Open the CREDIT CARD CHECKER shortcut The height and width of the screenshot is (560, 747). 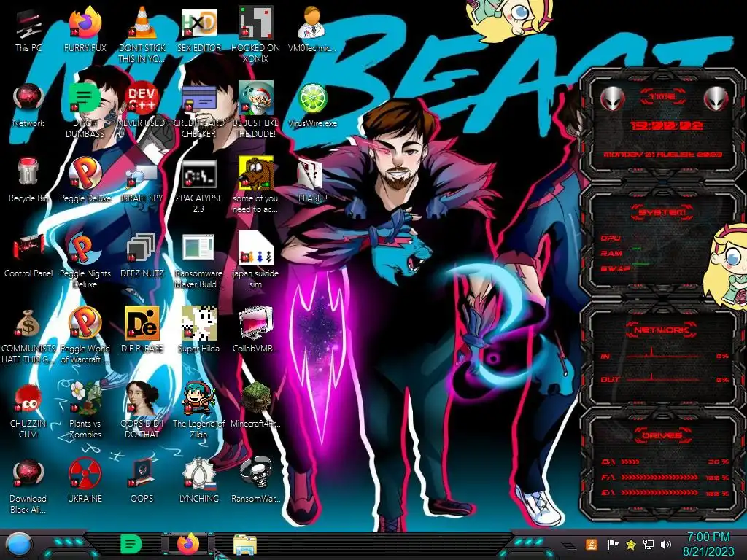(199, 111)
